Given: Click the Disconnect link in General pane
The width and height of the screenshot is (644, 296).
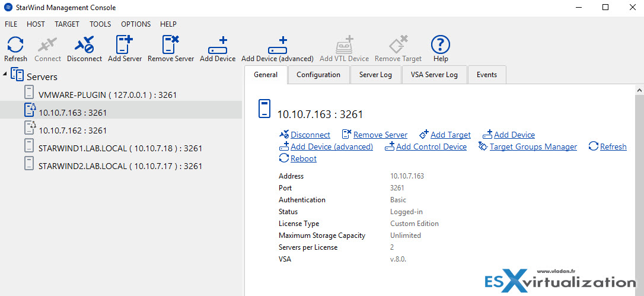Looking at the screenshot, I should (310, 135).
